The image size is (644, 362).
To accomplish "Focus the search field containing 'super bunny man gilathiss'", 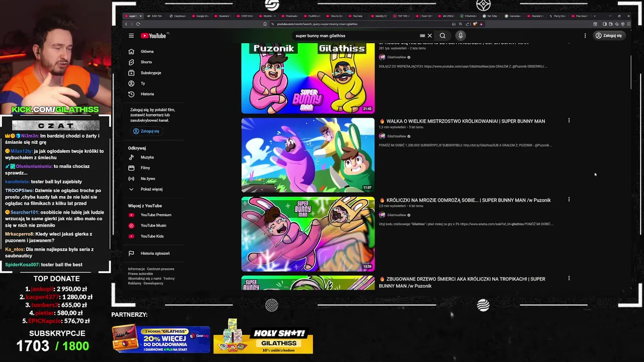I will pyautogui.click(x=355, y=36).
